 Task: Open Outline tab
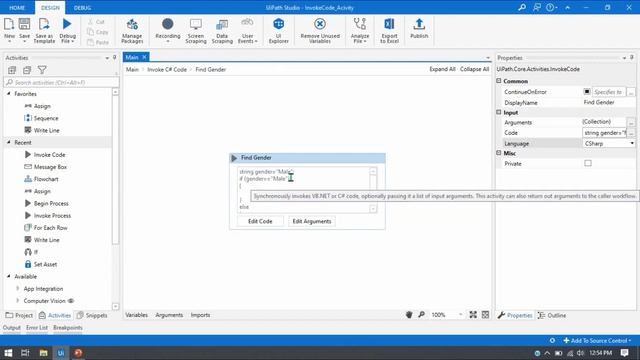552,315
